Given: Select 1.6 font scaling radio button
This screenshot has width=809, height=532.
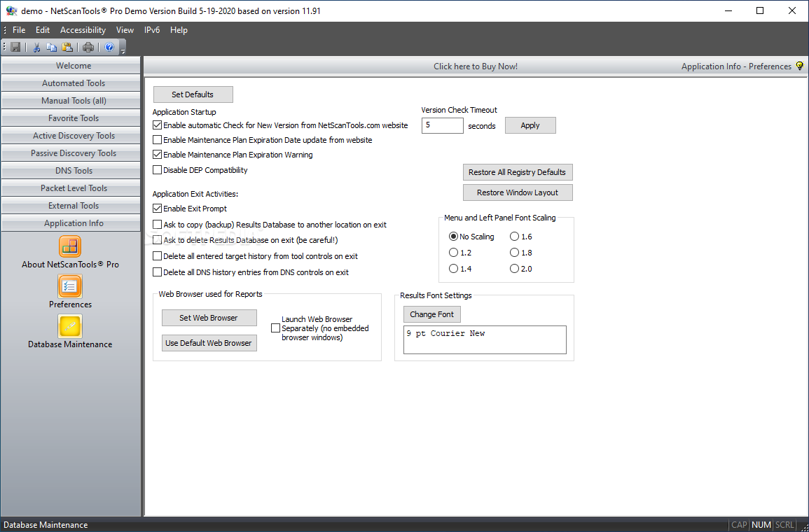Looking at the screenshot, I should tap(514, 237).
